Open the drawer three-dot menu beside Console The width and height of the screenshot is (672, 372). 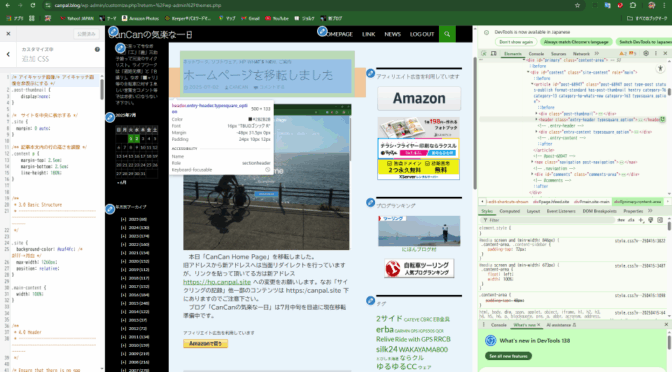tap(484, 325)
